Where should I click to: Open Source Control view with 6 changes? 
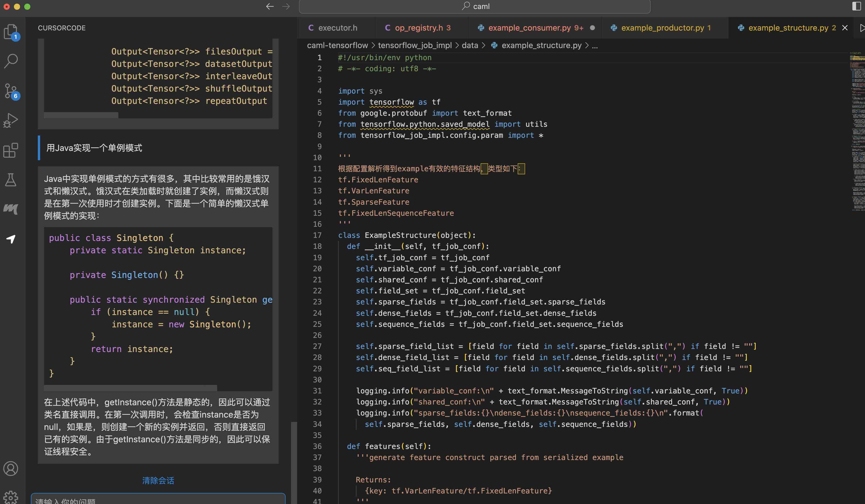[11, 91]
